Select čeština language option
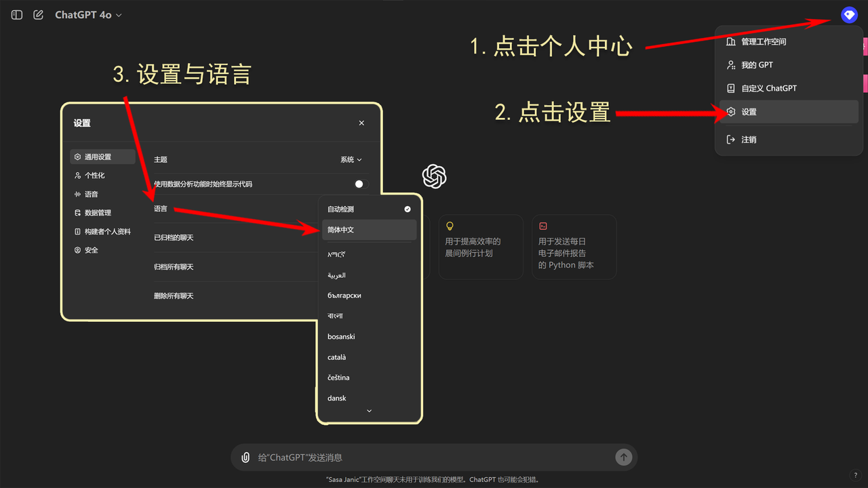The height and width of the screenshot is (488, 868). click(370, 378)
